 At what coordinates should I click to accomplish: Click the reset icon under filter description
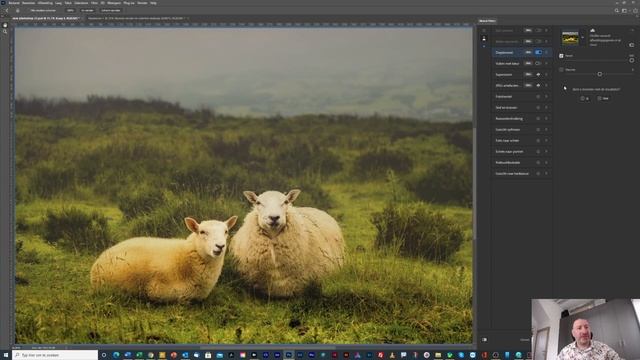point(631,45)
